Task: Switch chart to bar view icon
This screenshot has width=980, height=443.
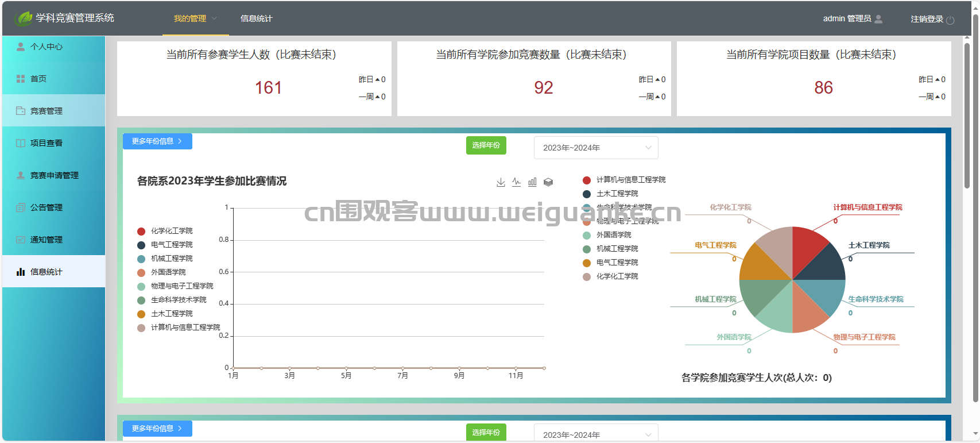Action: pos(532,182)
